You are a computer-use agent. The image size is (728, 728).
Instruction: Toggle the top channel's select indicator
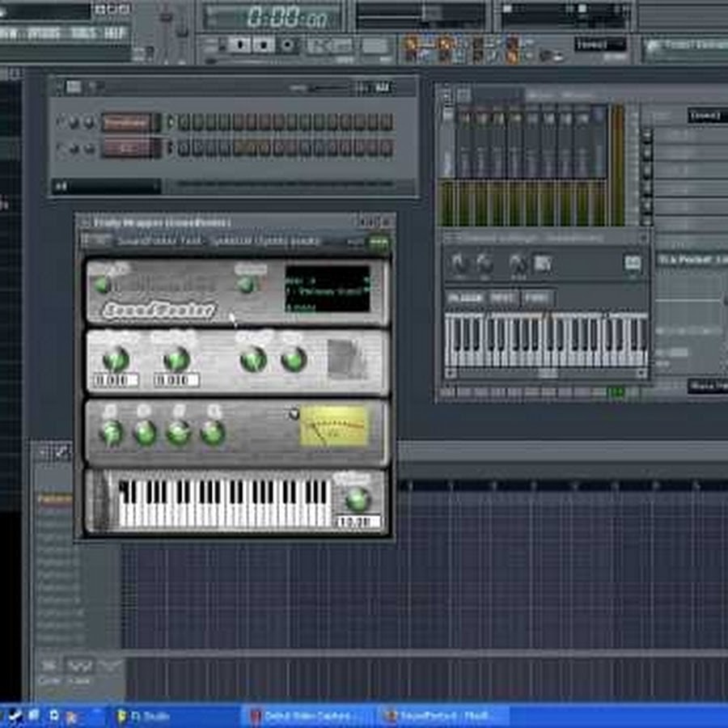(x=170, y=122)
